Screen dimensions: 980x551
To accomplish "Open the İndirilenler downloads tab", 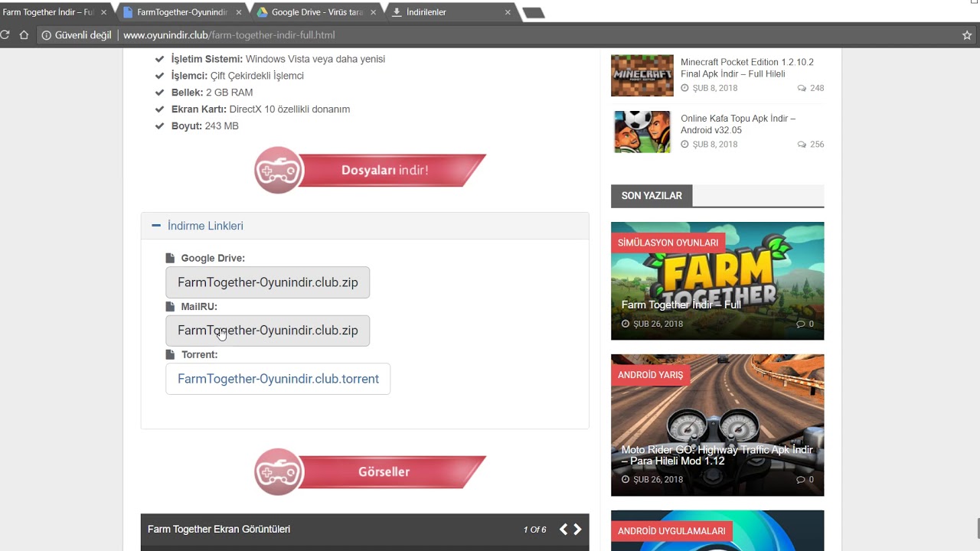I will coord(426,12).
